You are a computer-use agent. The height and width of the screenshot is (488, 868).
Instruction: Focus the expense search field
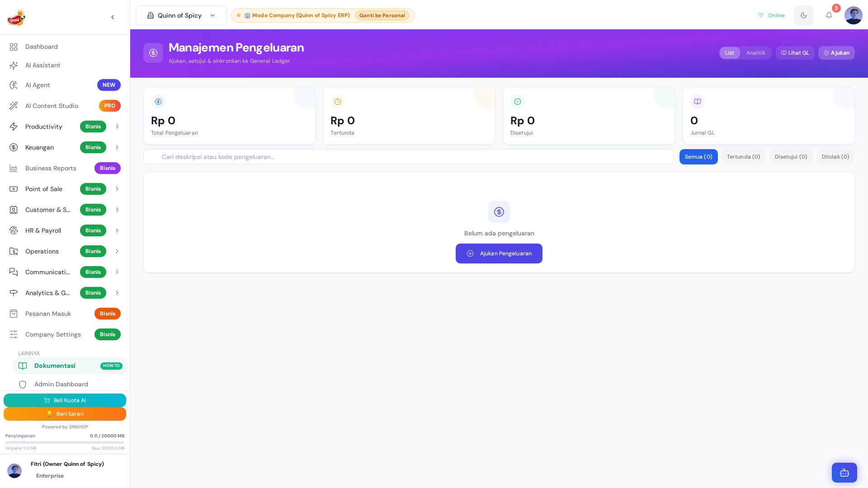[x=409, y=157]
